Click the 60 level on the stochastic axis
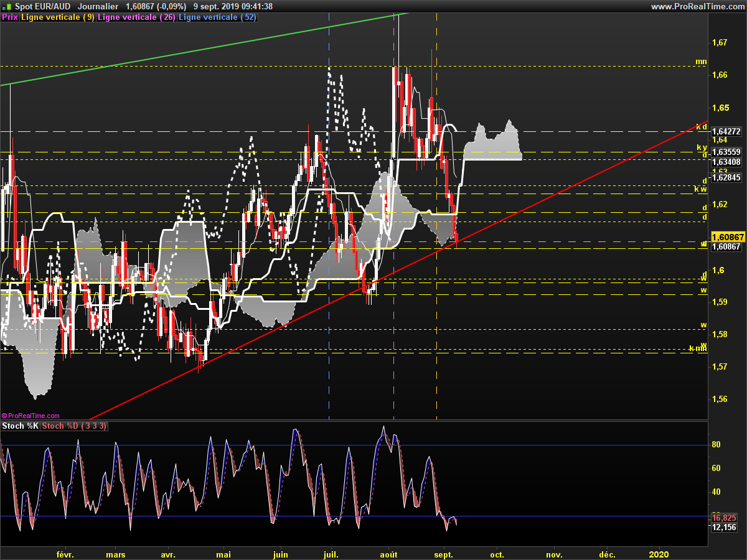The image size is (747, 560). [716, 468]
